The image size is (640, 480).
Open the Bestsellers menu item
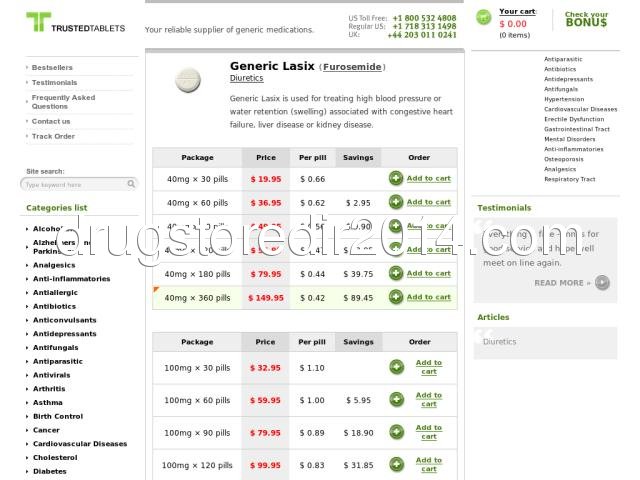pyautogui.click(x=52, y=67)
